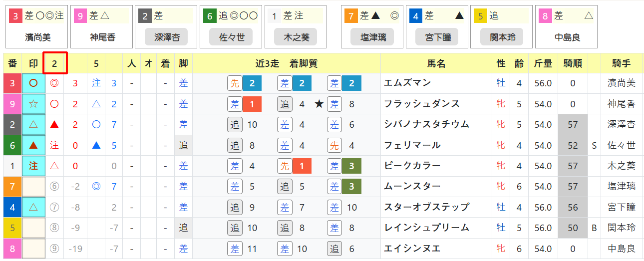Click the red number 3 badge for 濱尚美
The height and width of the screenshot is (261, 644).
15,16
